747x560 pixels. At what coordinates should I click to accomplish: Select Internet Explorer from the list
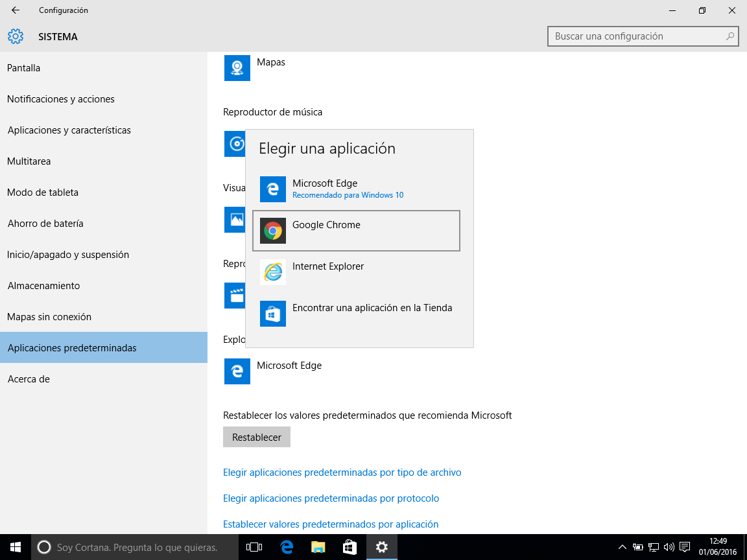click(x=357, y=272)
